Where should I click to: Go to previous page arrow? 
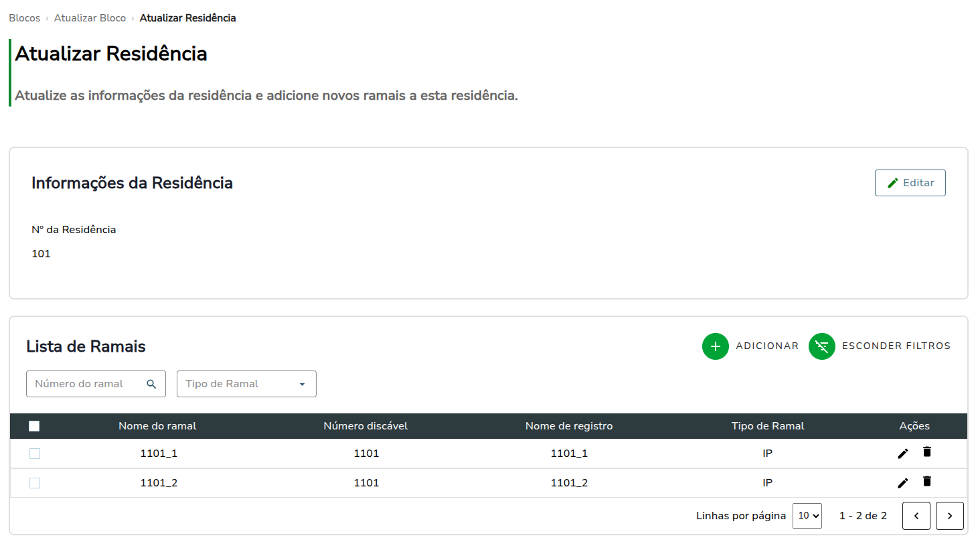pos(916,516)
